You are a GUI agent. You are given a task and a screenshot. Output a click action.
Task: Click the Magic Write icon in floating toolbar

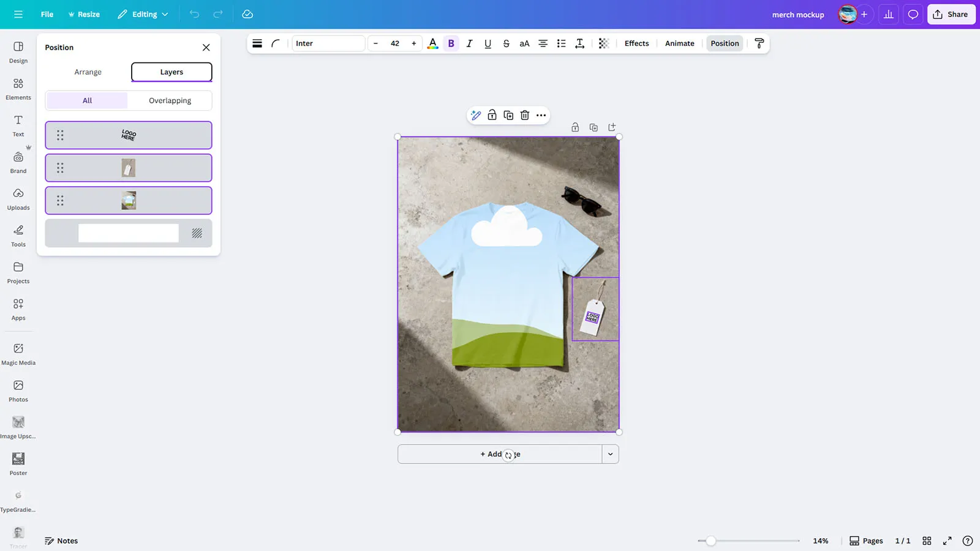coord(476,115)
